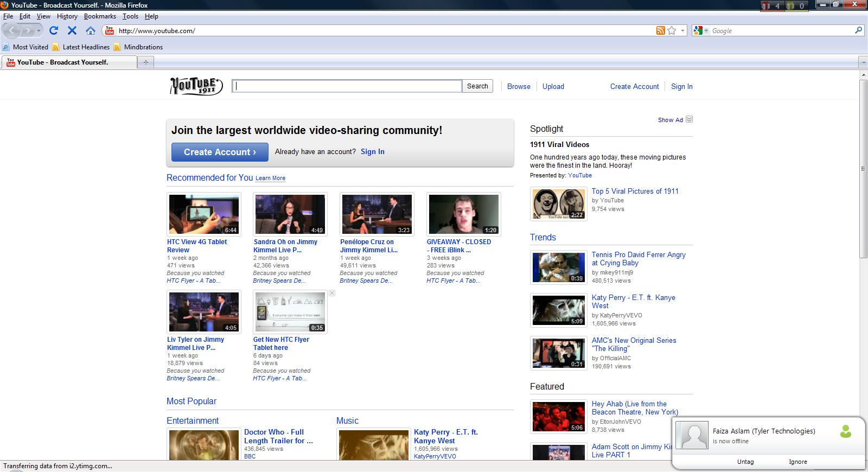Click the Firefox reload button
This screenshot has width=868, height=472.
tap(53, 31)
